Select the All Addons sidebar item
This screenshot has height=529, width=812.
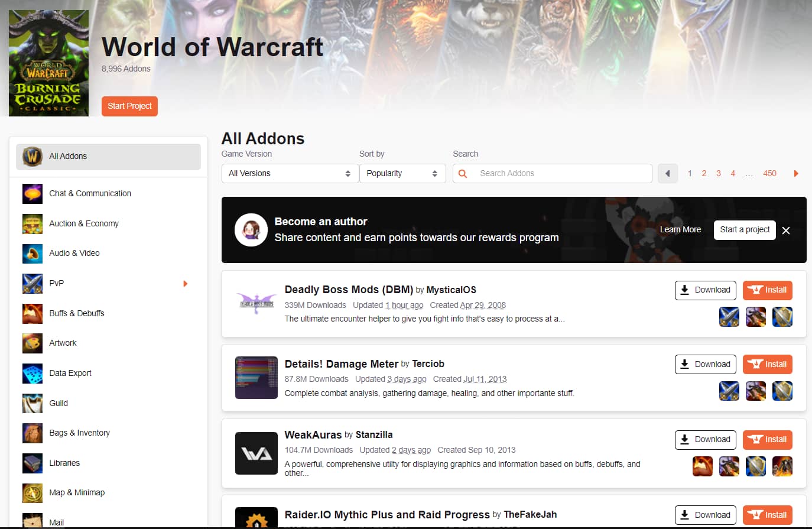[108, 157]
